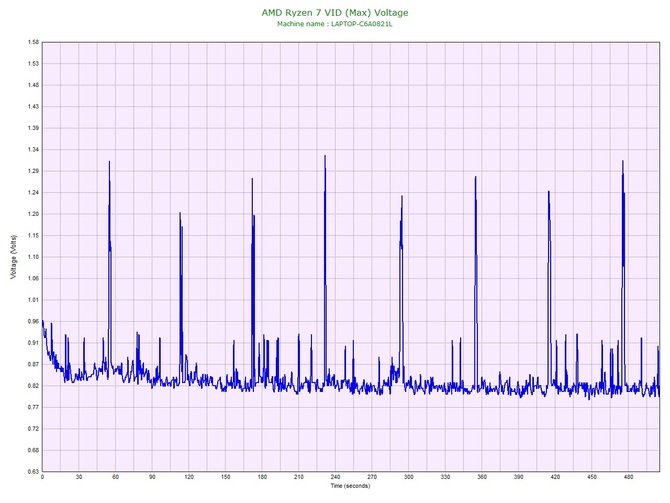Click the y-axis value 1.01

pos(33,300)
